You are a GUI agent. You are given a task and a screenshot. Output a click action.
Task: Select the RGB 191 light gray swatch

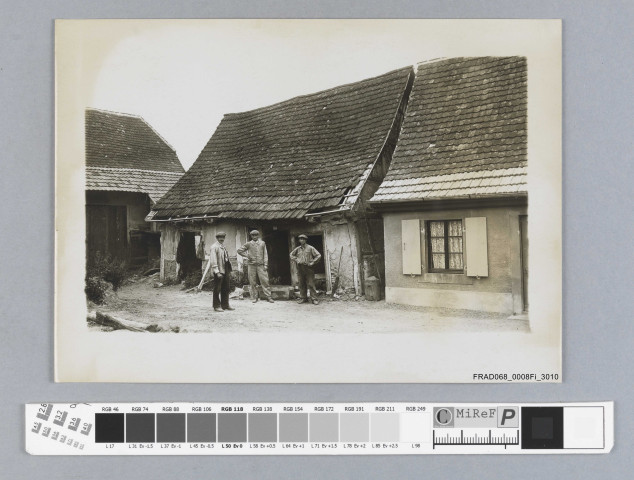(x=354, y=428)
